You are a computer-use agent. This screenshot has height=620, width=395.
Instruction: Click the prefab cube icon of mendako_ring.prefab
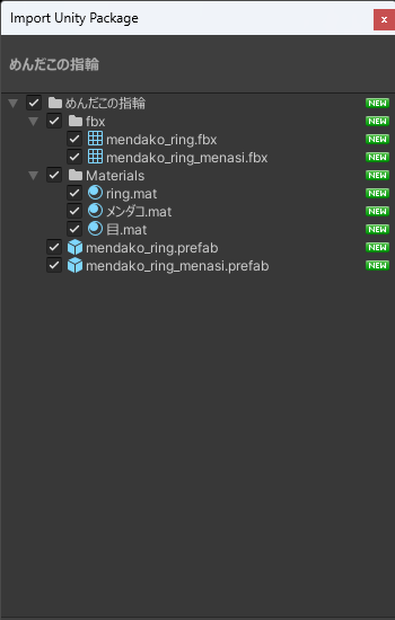click(x=75, y=248)
